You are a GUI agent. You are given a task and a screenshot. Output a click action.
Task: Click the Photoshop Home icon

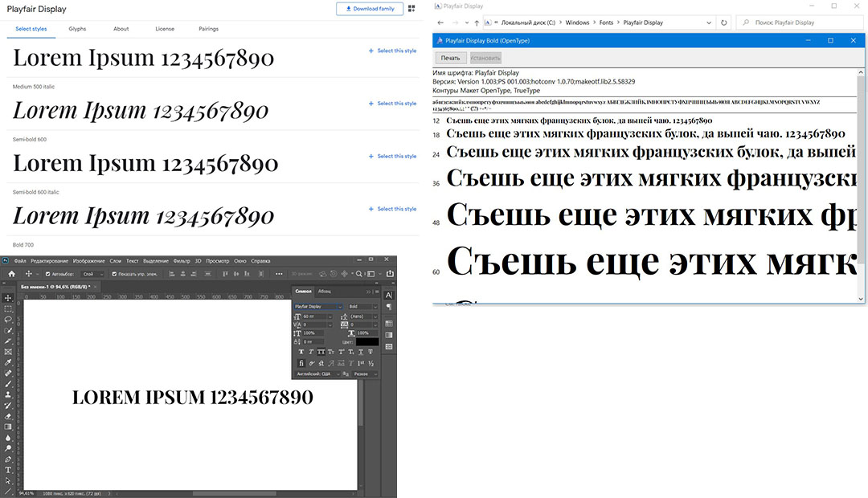[x=11, y=274]
